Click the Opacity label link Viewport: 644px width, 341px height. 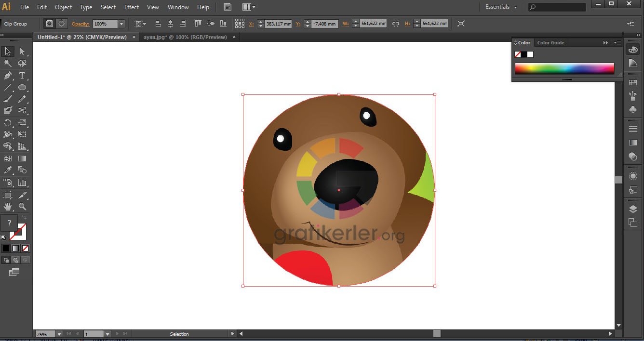(x=80, y=24)
